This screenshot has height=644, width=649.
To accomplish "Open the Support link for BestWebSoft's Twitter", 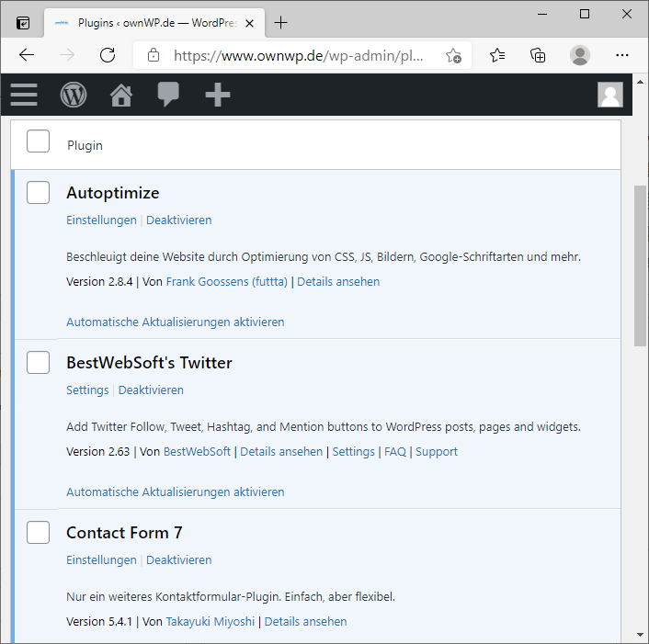I will (437, 452).
